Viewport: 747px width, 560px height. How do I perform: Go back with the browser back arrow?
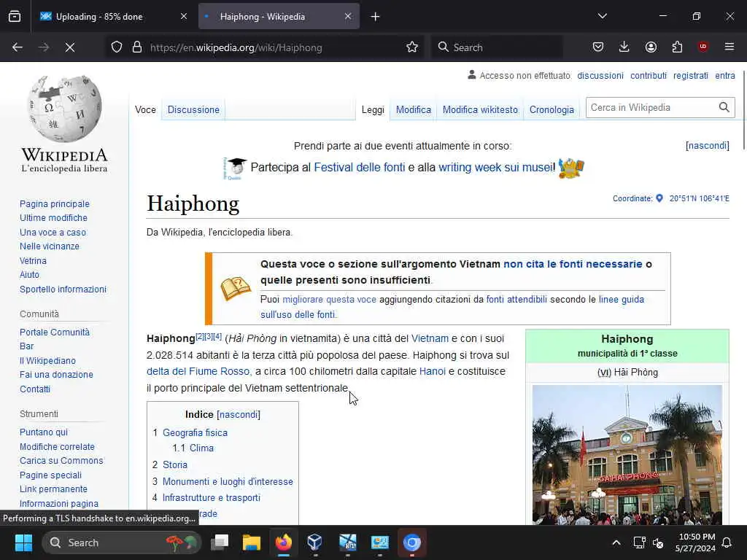[x=18, y=47]
